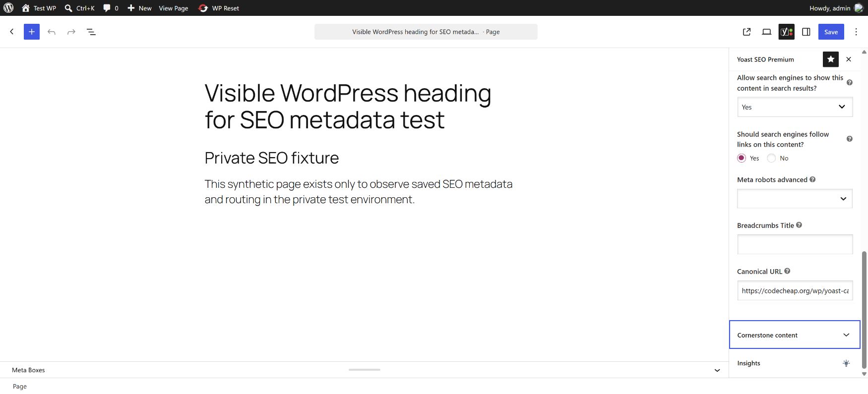The height and width of the screenshot is (394, 868).
Task: Click the Canonical URL input field
Action: pyautogui.click(x=795, y=290)
